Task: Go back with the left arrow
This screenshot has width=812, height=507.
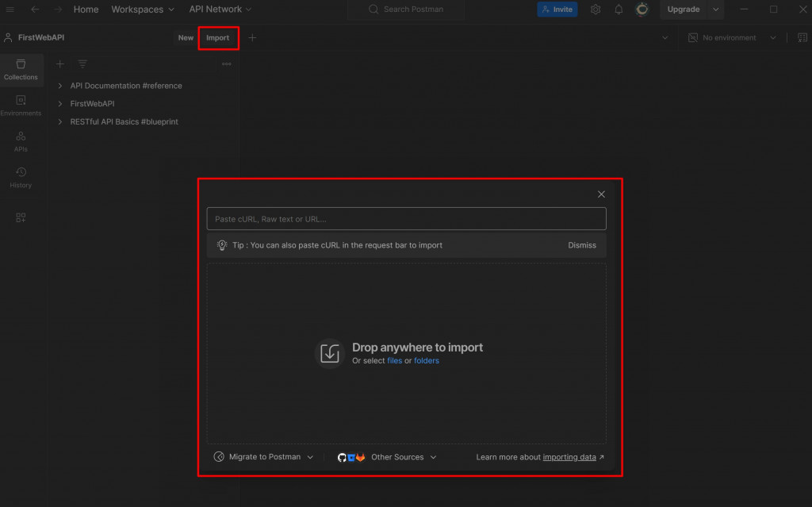Action: click(35, 10)
